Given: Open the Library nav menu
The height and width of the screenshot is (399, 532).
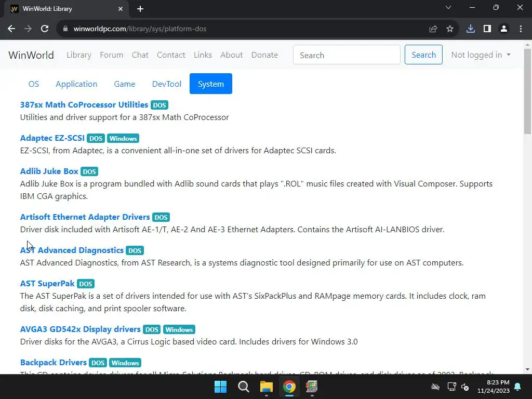Looking at the screenshot, I should pos(79,55).
